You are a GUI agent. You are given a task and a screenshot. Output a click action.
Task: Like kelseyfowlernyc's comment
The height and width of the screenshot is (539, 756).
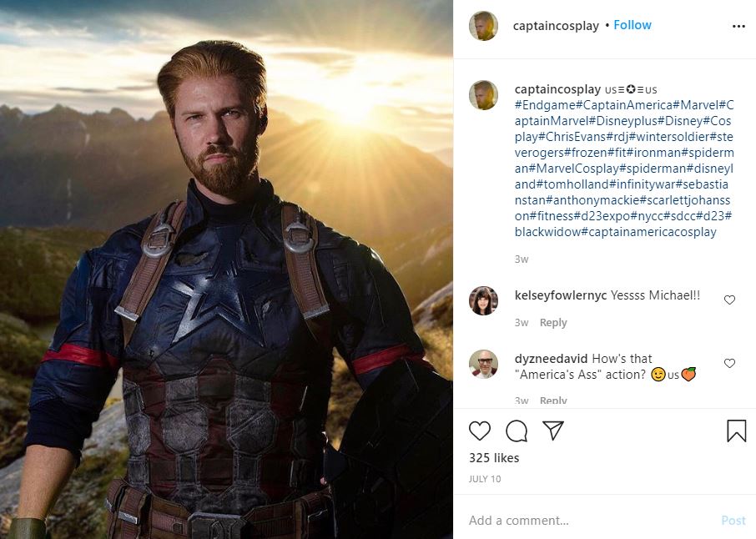click(x=729, y=300)
